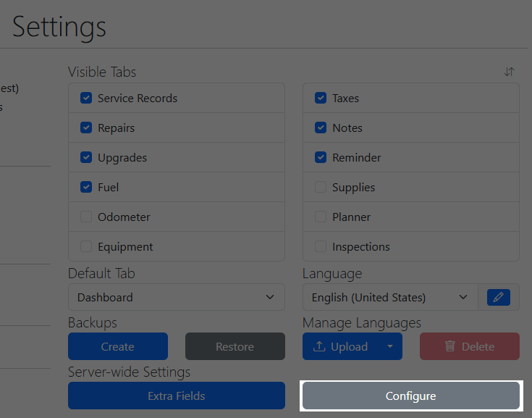Screen dimensions: 532x418
Task: Click the Upload language button
Action: [x=341, y=347]
